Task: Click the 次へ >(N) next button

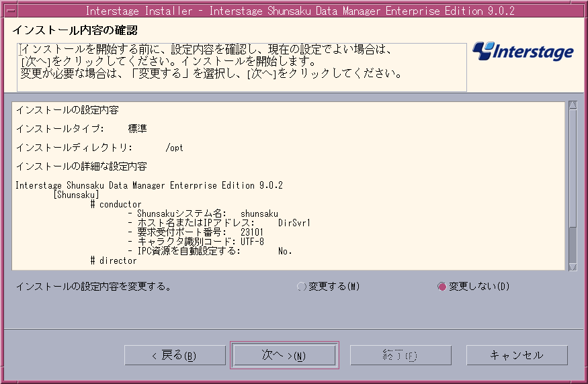Action: pos(284,355)
